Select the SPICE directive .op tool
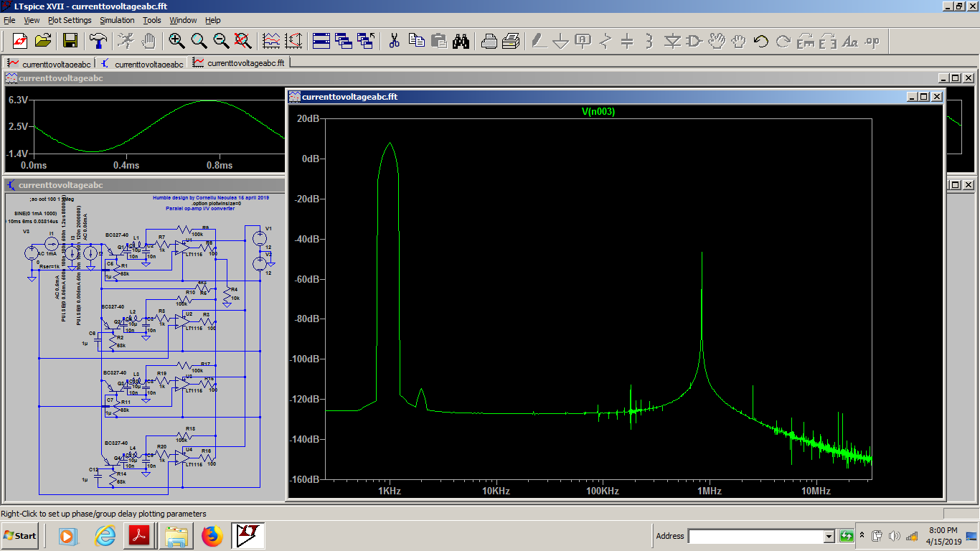This screenshot has height=551, width=980. [x=872, y=41]
